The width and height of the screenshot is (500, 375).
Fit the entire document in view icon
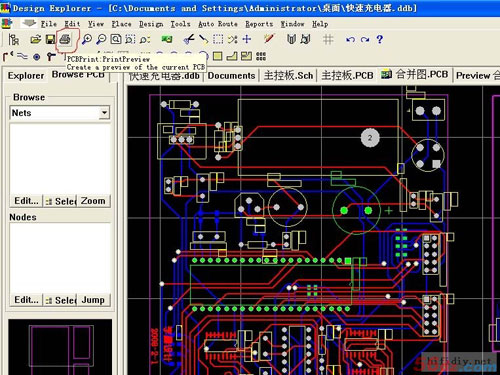coord(116,39)
